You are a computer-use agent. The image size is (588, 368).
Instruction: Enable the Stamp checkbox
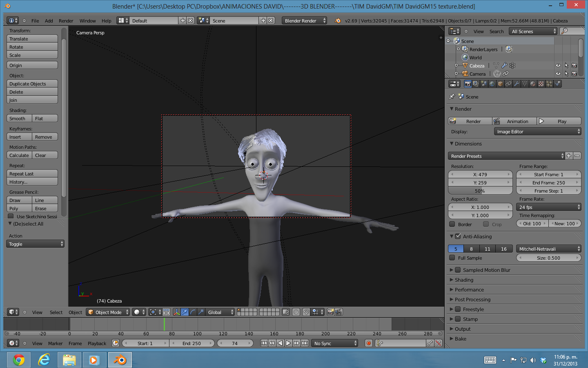coord(458,319)
